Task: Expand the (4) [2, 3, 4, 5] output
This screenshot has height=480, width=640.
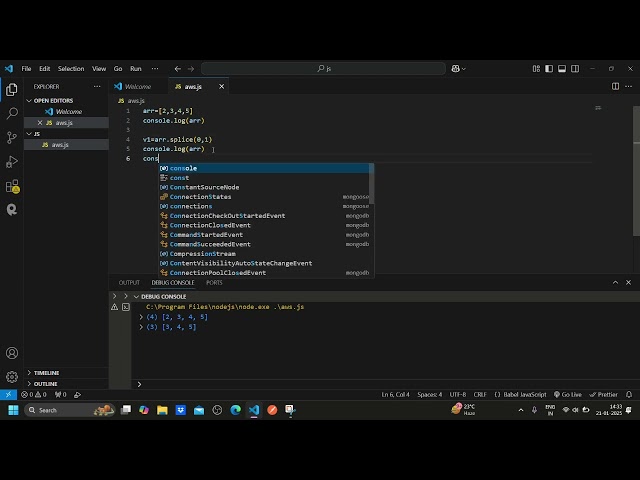Action: click(x=141, y=317)
